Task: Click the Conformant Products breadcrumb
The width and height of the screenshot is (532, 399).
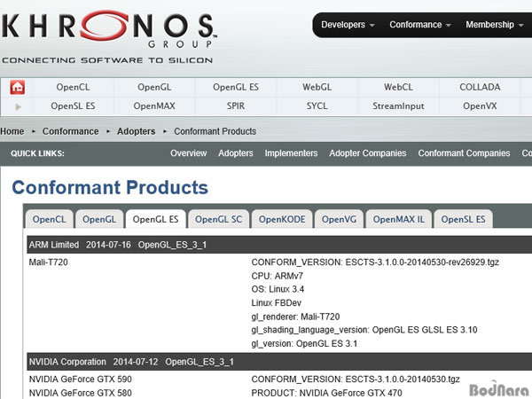Action: (215, 131)
